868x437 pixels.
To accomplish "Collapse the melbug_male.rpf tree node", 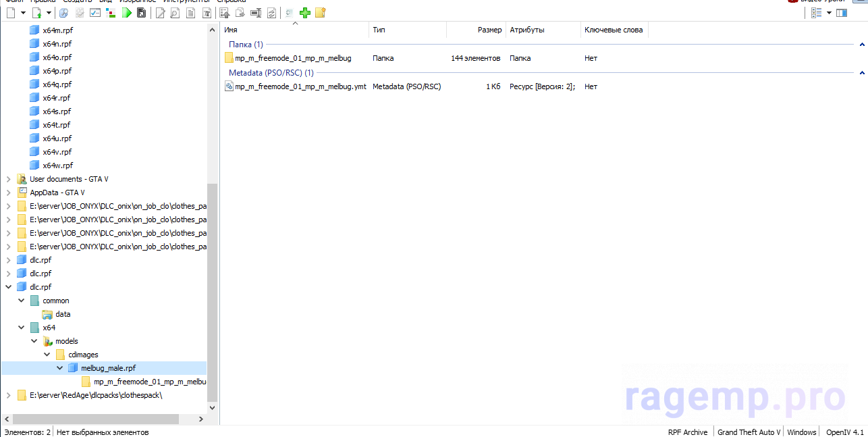I will click(59, 368).
